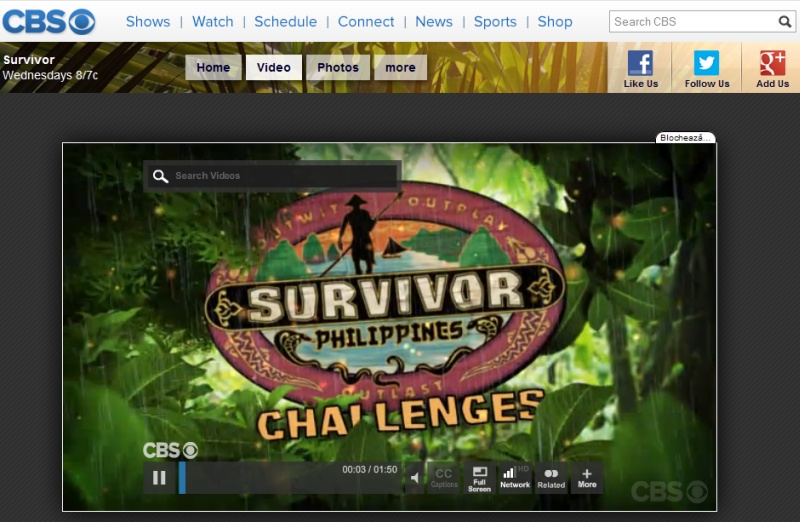The image size is (800, 522).
Task: Pause the video playback
Action: tap(159, 478)
